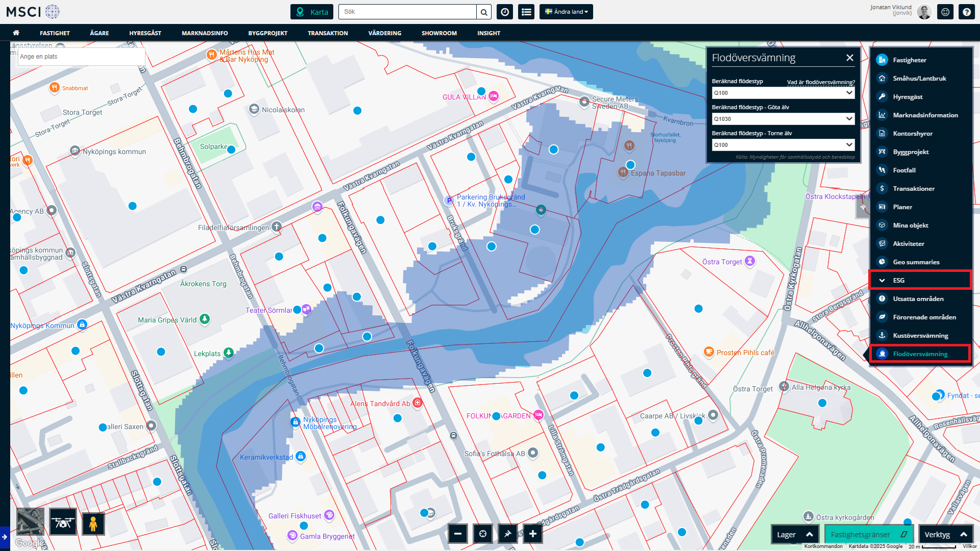
Task: Open the Beräknad flödestyp Q100 dropdown
Action: point(783,93)
